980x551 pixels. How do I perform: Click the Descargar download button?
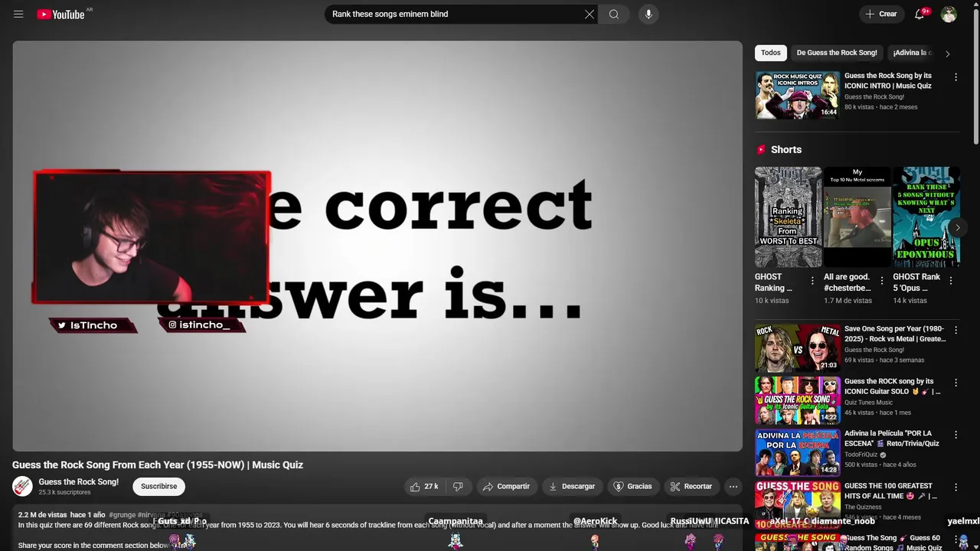point(571,487)
